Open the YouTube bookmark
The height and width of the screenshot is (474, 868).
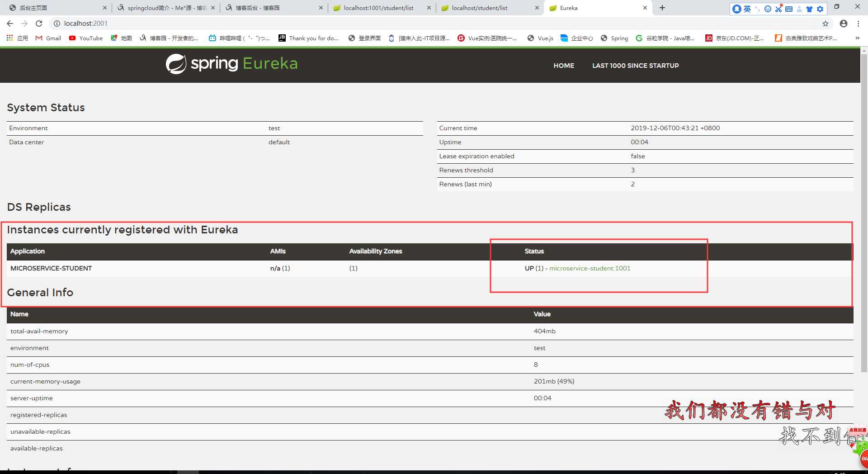point(86,38)
